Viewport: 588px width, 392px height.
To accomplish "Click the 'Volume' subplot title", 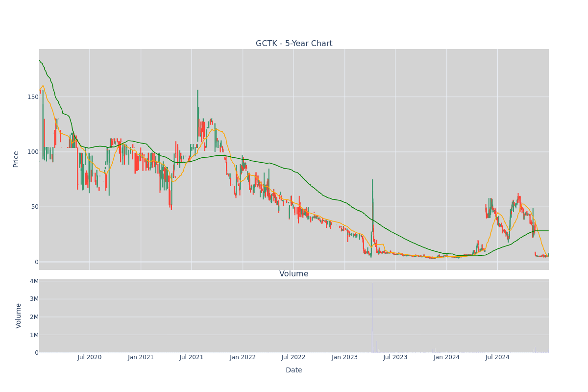I will tap(294, 274).
